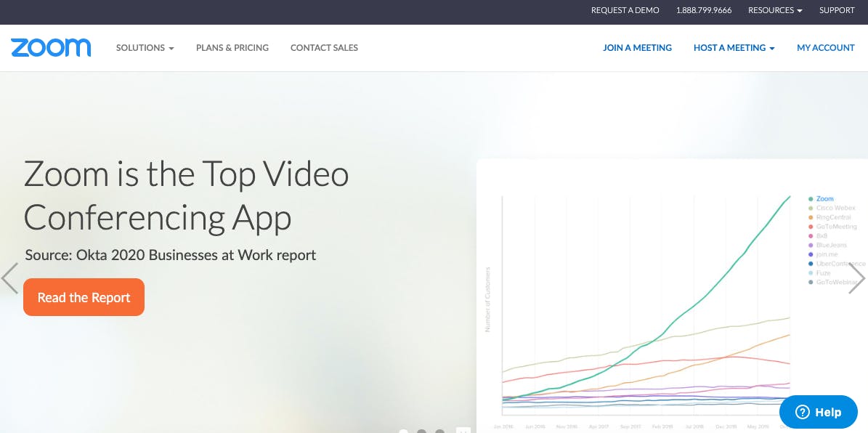868x433 pixels.
Task: Expand the Host a Meeting dropdown
Action: (734, 48)
